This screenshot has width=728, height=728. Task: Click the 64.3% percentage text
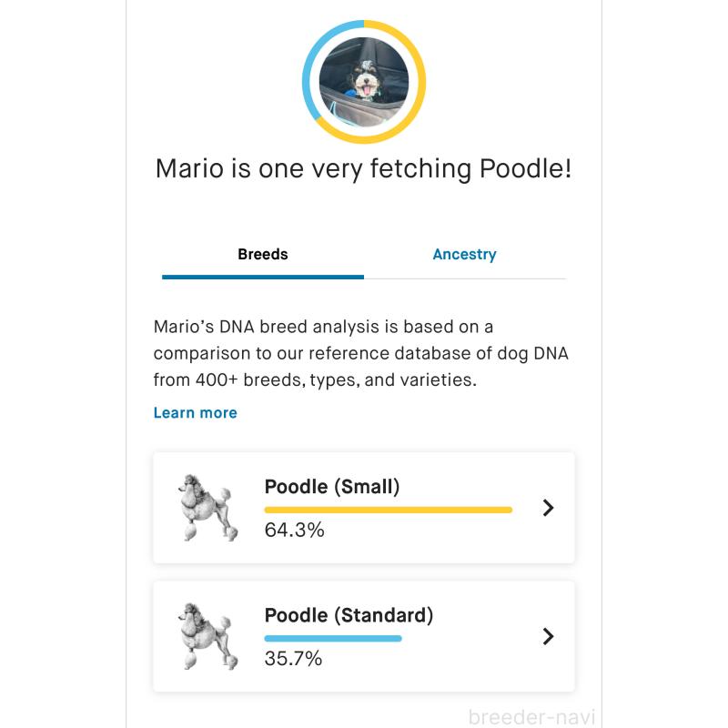pyautogui.click(x=294, y=530)
